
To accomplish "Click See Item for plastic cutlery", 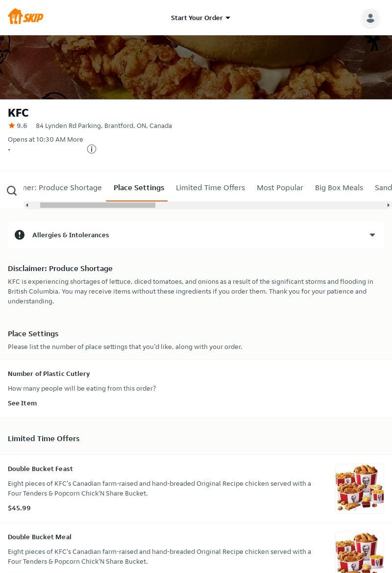I will [22, 403].
